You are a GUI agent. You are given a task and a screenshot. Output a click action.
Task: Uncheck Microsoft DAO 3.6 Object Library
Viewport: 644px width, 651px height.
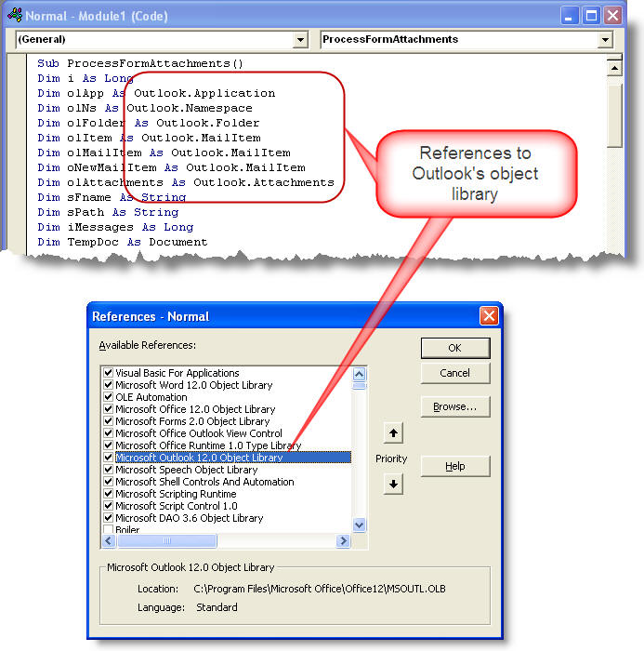pos(109,518)
